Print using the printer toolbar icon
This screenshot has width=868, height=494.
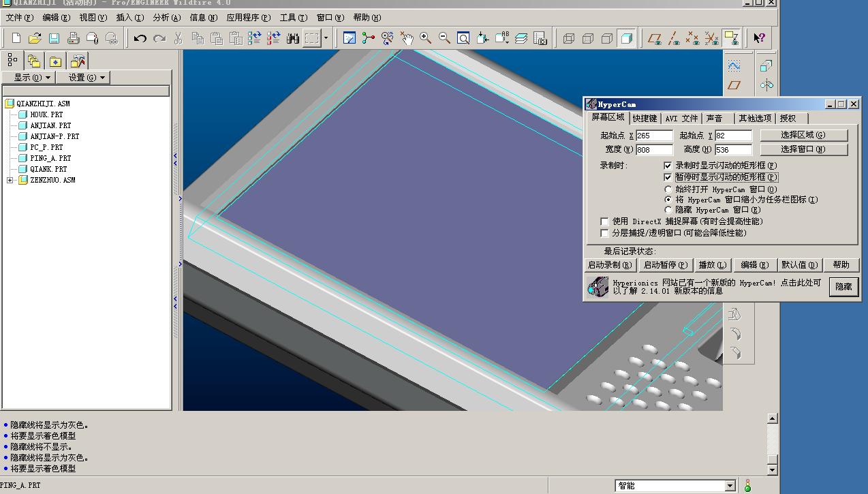[73, 38]
